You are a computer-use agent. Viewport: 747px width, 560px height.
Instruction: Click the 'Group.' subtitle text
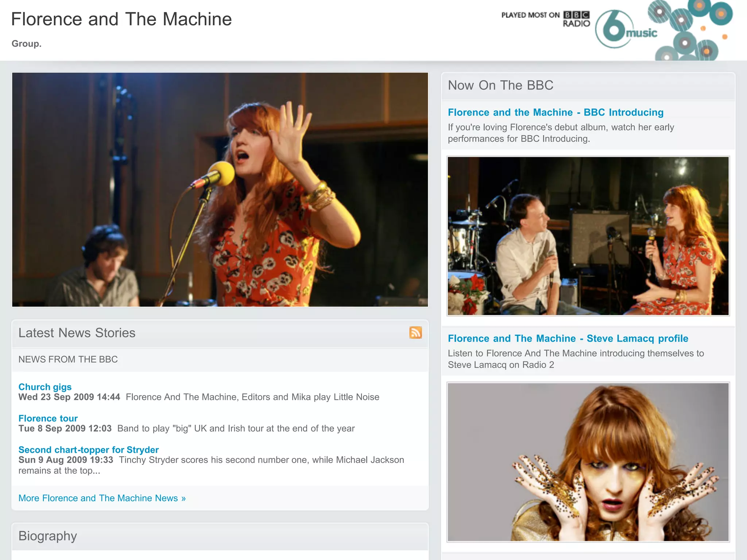(27, 44)
